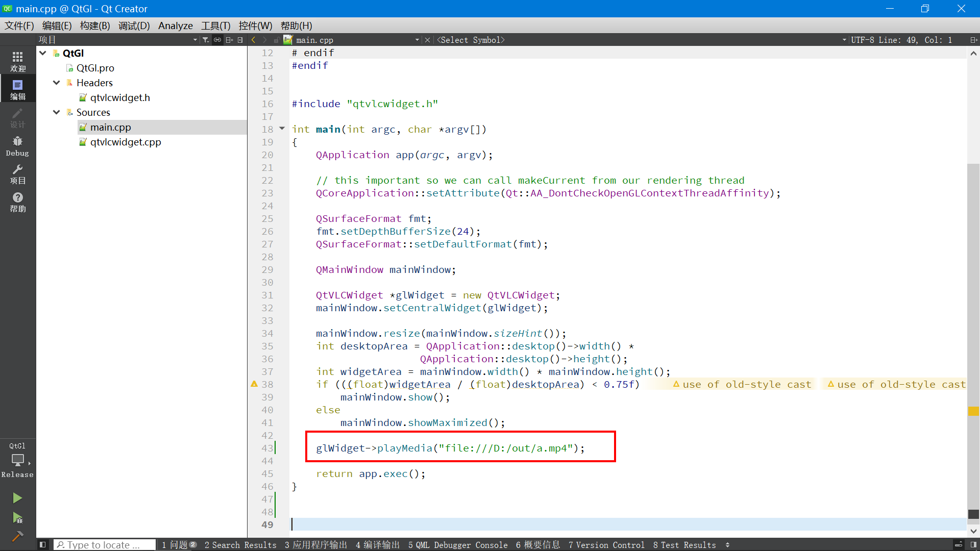
Task: Click the line 38 warning triangle icon
Action: (x=254, y=384)
